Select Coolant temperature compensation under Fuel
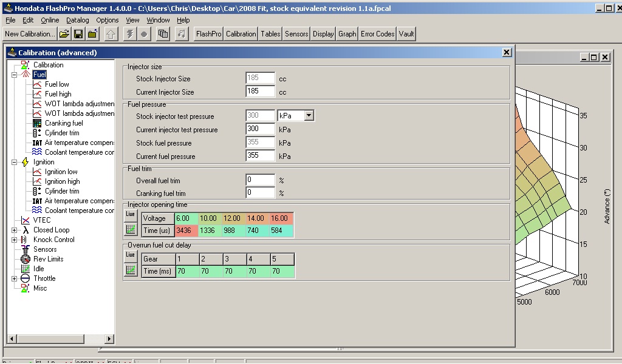Viewport: 622px width, 364px height. coord(79,152)
